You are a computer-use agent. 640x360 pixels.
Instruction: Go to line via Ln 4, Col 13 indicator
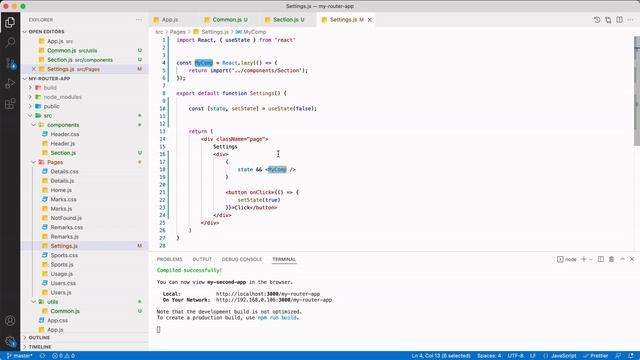[x=441, y=356]
